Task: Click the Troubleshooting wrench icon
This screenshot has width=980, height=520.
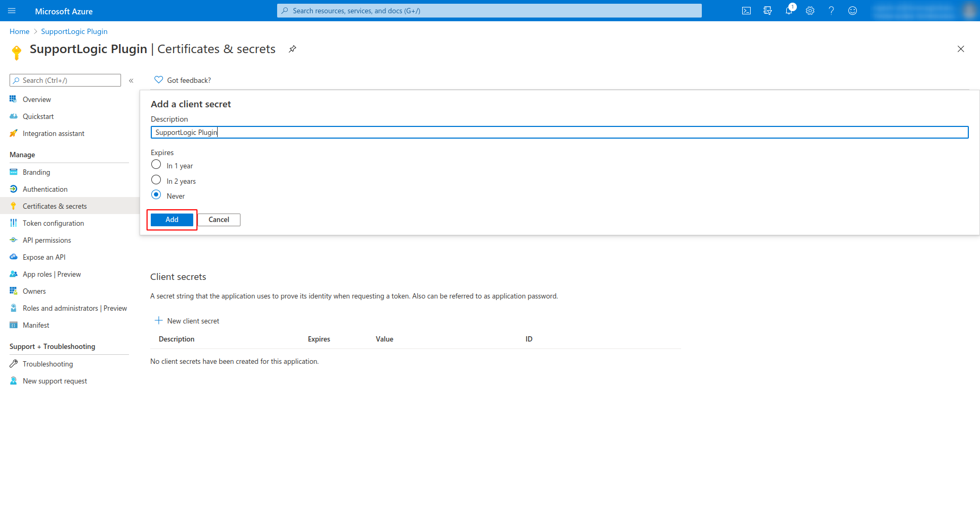Action: pyautogui.click(x=13, y=364)
